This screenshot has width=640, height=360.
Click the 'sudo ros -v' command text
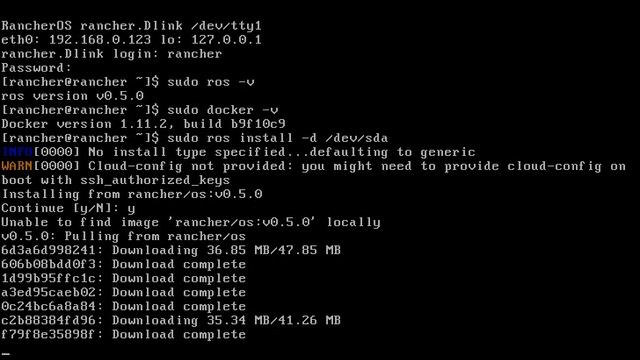[x=211, y=82]
